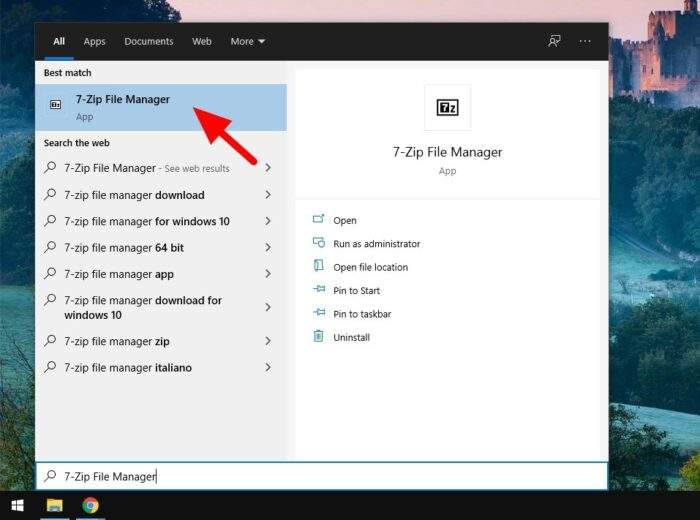Open File Explorer from the taskbar
This screenshot has height=520, width=700.
[x=54, y=505]
